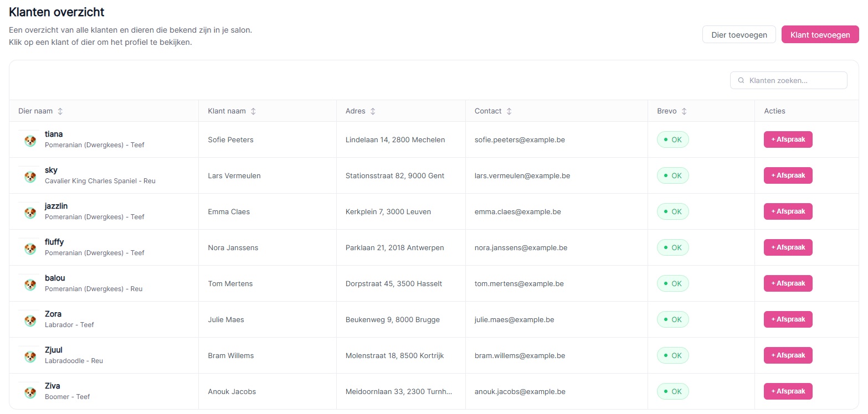Open client Bram Willems
Screen dimensions: 868x414
click(231, 355)
